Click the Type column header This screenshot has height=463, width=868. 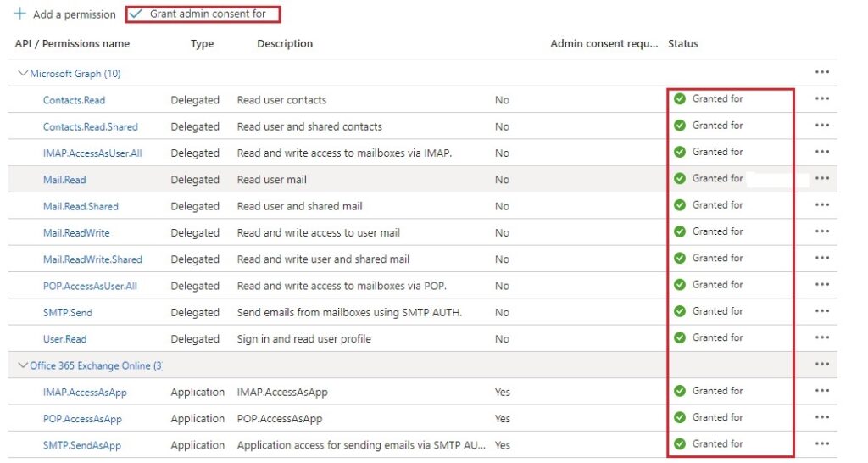(x=202, y=43)
